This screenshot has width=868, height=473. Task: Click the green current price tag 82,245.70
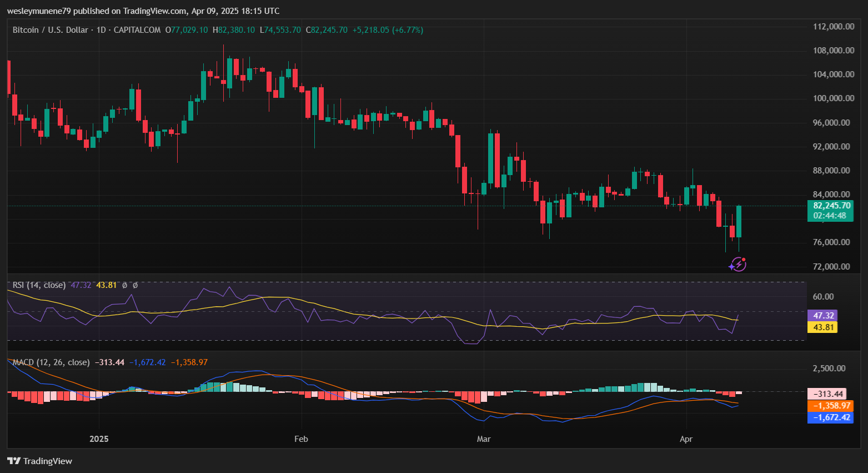pos(830,206)
